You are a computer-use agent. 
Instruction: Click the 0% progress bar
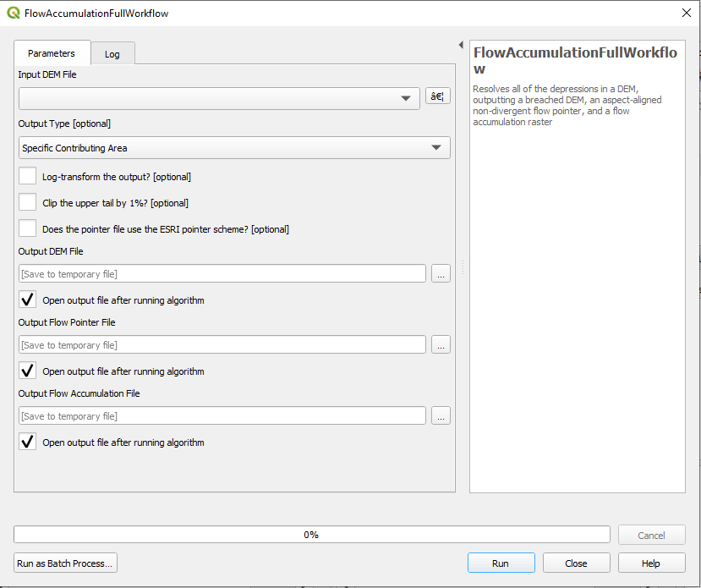coord(311,535)
